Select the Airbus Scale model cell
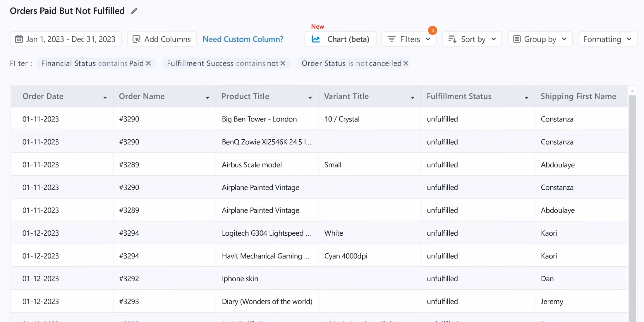The width and height of the screenshot is (644, 322). [x=267, y=165]
